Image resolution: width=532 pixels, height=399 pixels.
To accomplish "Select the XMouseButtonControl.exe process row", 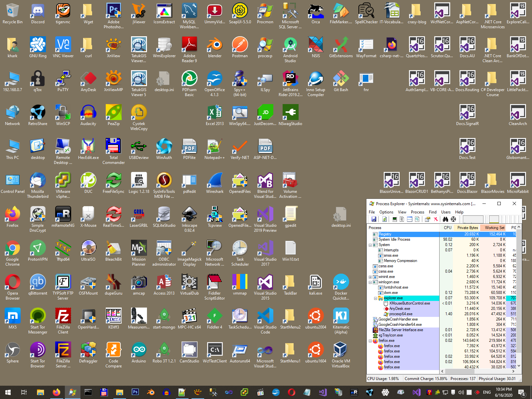I will (442, 303).
